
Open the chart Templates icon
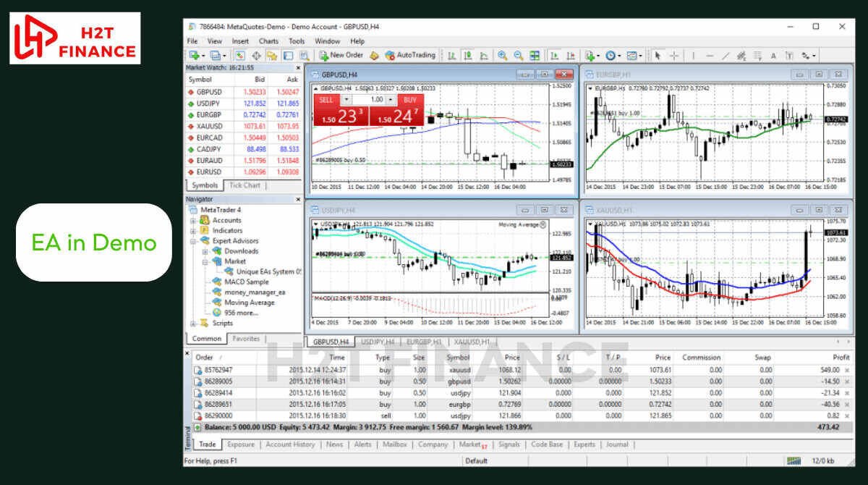pyautogui.click(x=631, y=55)
